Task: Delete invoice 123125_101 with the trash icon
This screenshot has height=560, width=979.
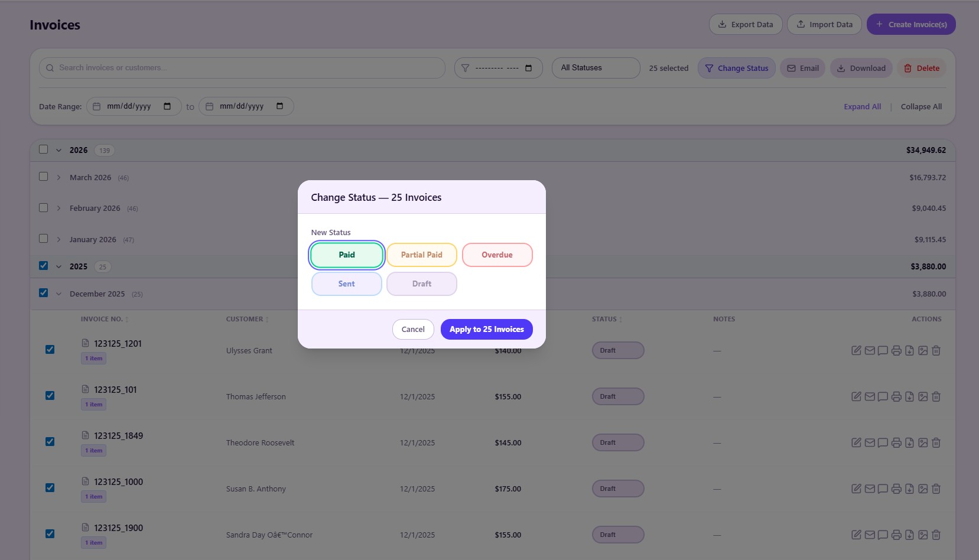Action: click(936, 396)
